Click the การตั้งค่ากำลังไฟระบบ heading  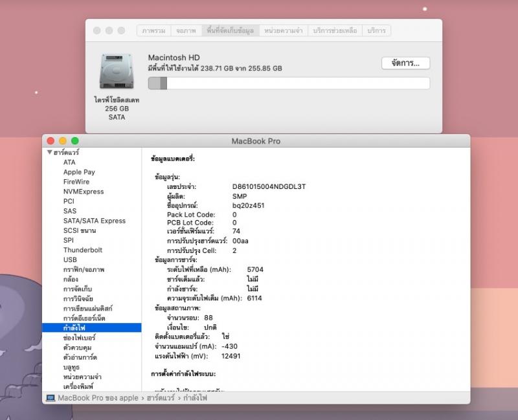(x=183, y=374)
